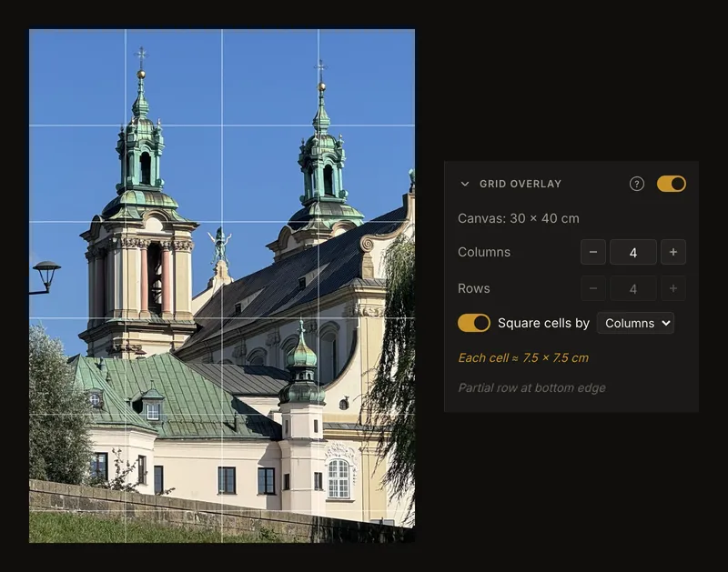Disable the Square cells toggle
The height and width of the screenshot is (572, 728).
point(473,323)
